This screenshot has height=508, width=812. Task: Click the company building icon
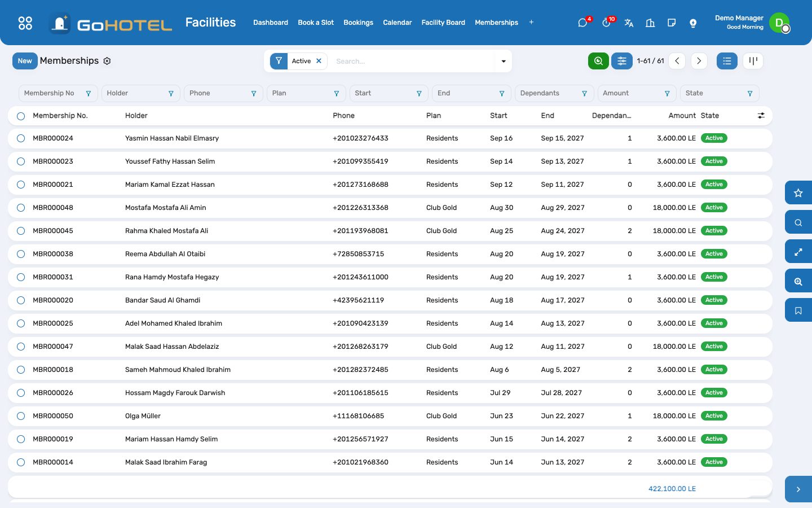pyautogui.click(x=650, y=23)
